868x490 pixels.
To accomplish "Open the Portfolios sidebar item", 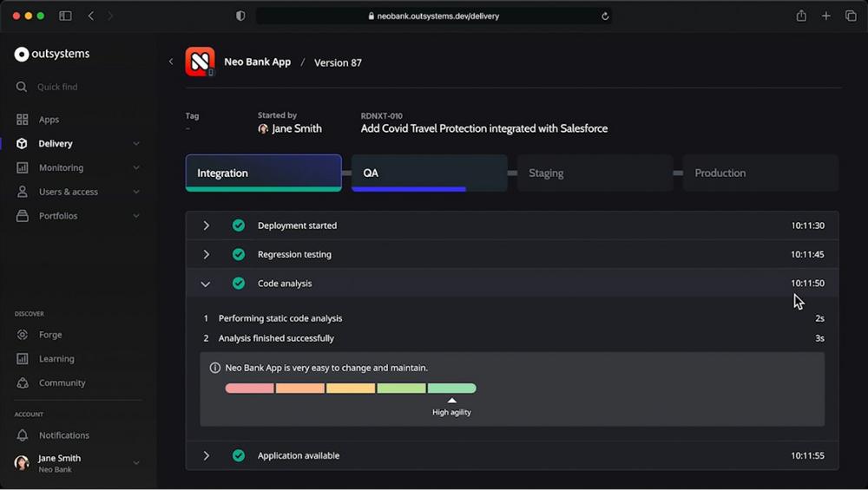I will [x=58, y=216].
